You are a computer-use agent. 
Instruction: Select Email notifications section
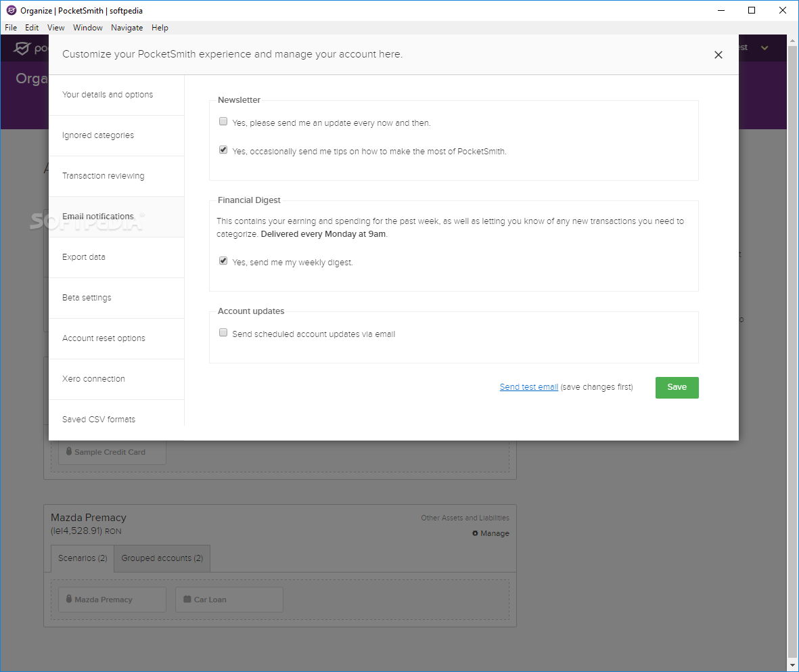[116, 217]
